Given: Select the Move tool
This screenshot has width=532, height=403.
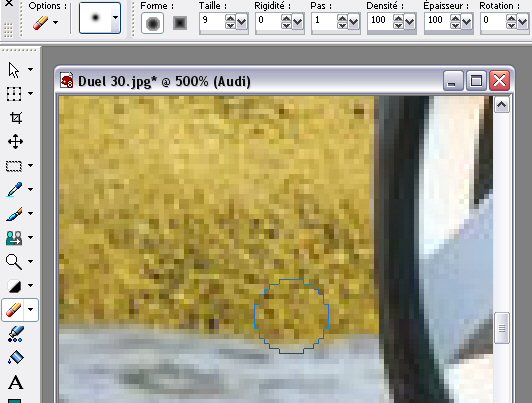Looking at the screenshot, I should coord(16,141).
